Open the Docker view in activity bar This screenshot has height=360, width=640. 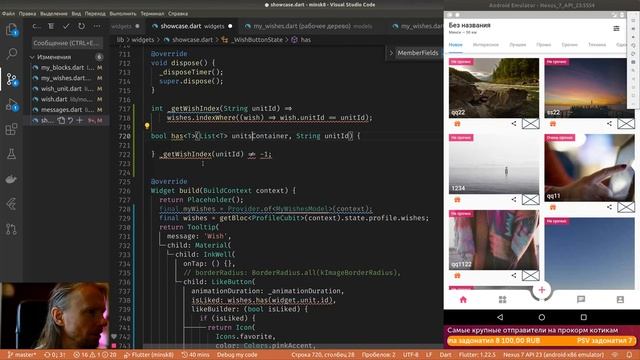[x=11, y=179]
